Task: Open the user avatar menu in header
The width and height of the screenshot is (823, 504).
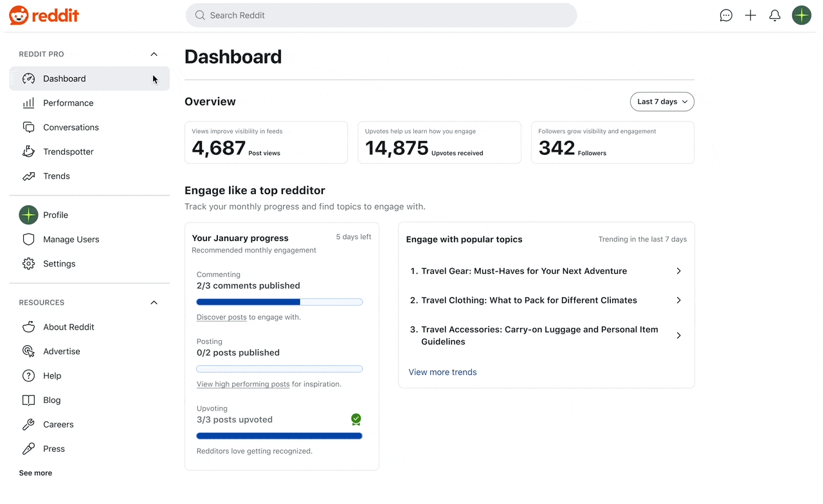Action: tap(801, 15)
